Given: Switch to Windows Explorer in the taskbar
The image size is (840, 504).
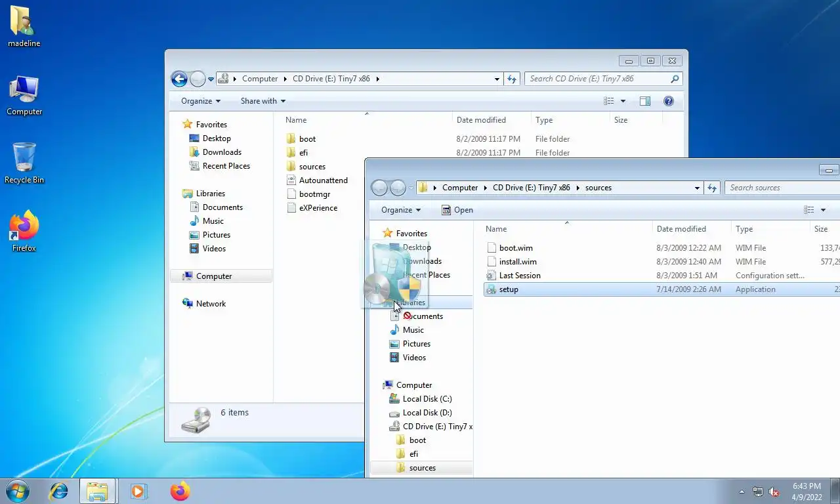Looking at the screenshot, I should pos(97,490).
